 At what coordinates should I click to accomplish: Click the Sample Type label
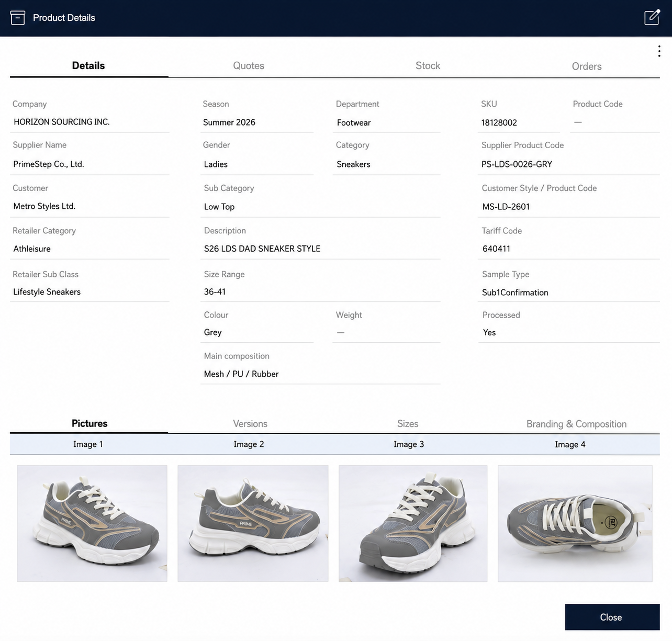click(506, 274)
